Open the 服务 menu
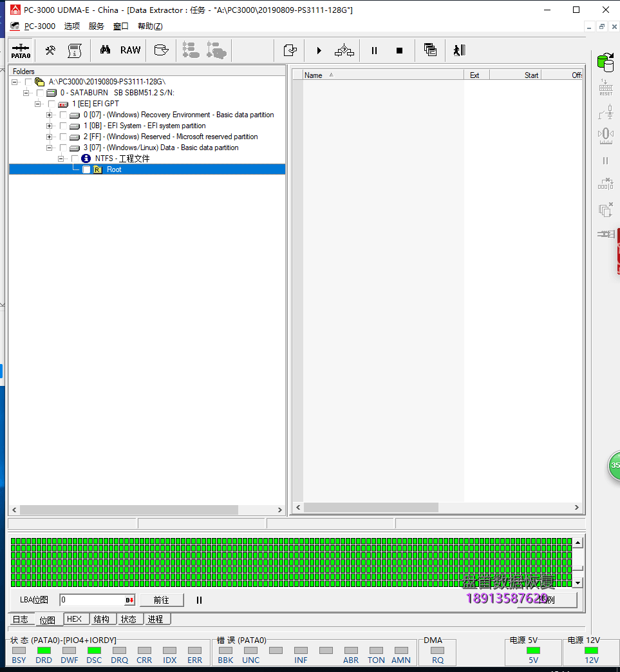 tap(97, 26)
